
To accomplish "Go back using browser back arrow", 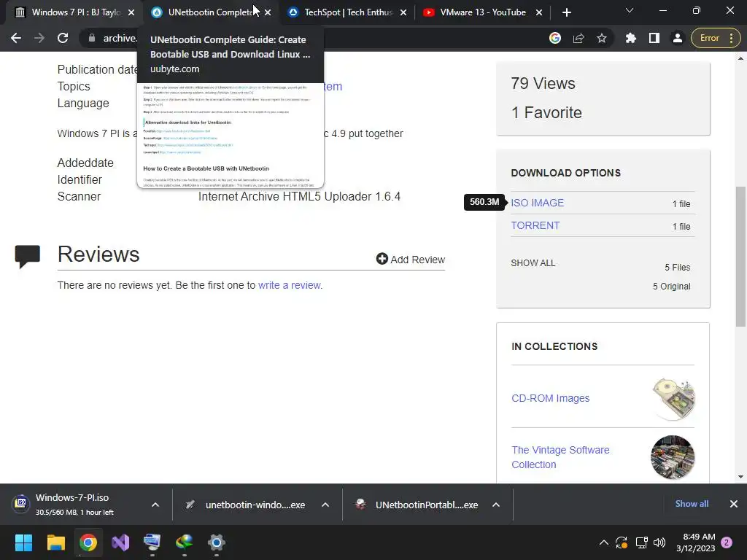I will tap(16, 38).
